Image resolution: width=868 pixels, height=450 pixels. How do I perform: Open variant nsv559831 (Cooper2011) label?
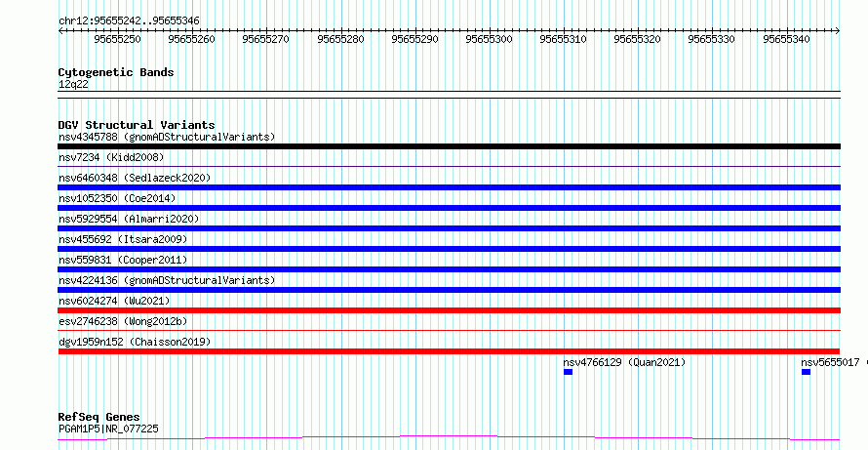(123, 260)
